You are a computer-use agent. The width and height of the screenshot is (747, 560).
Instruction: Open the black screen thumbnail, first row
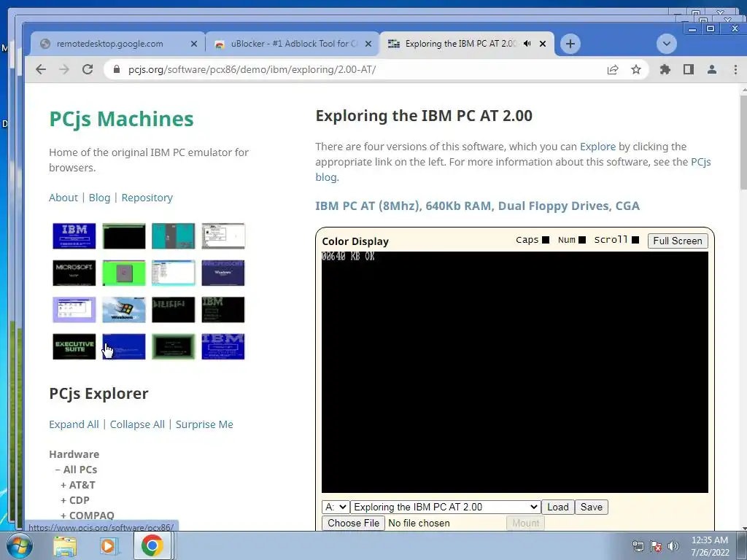124,236
